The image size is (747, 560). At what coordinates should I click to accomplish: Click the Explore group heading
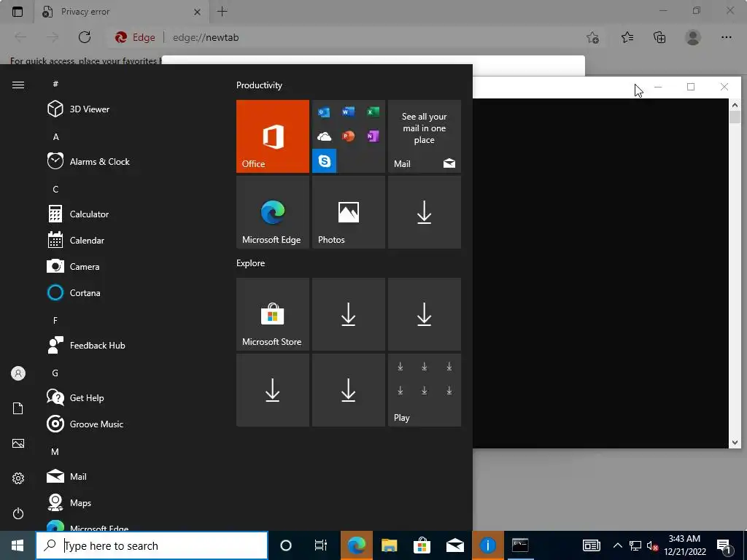tap(251, 262)
